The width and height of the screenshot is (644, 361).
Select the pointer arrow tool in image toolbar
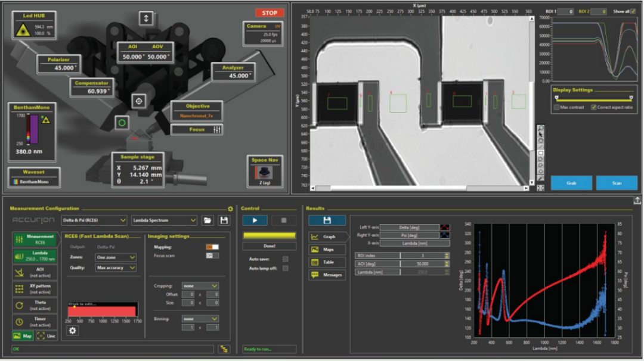(540, 135)
